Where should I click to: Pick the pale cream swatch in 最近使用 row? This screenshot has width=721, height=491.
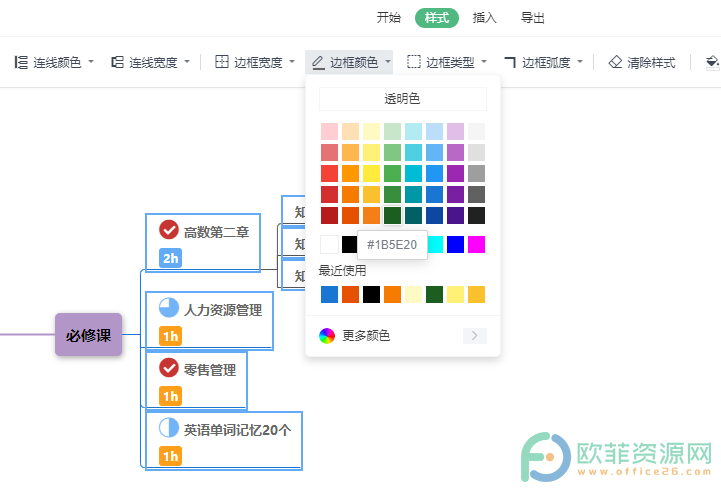413,295
